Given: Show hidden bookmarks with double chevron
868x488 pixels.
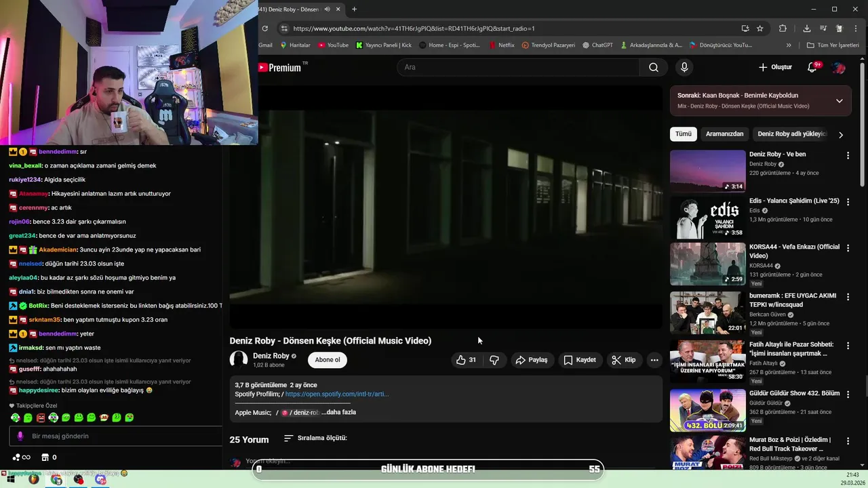Looking at the screenshot, I should click(x=789, y=45).
